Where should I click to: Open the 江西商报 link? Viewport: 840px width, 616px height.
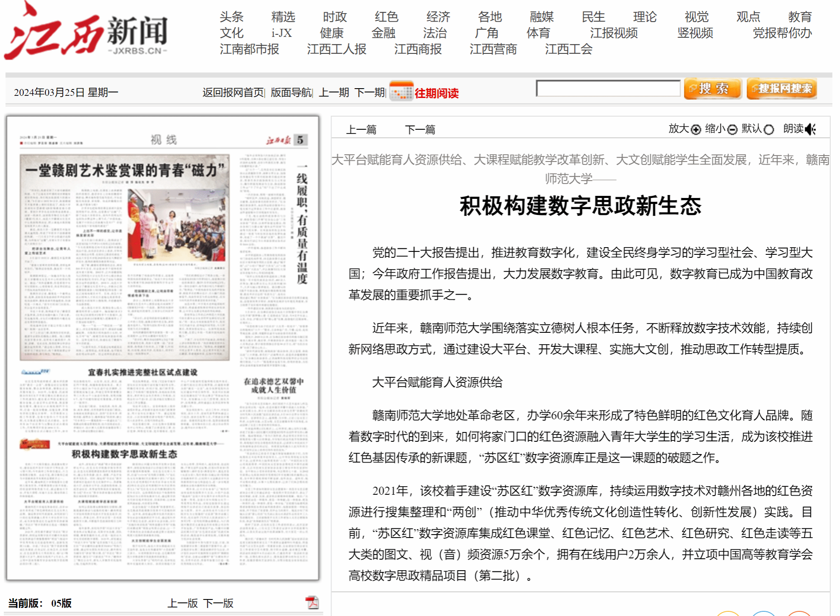(x=418, y=49)
